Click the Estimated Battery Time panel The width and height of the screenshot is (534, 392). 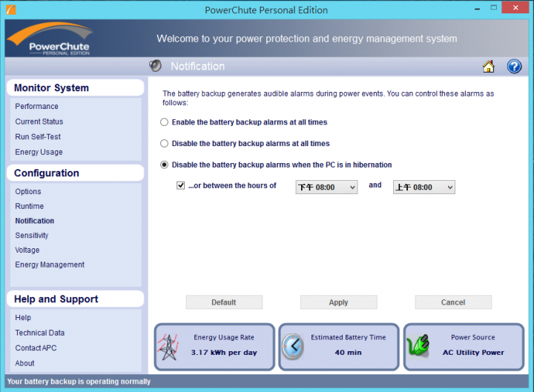[339, 347]
